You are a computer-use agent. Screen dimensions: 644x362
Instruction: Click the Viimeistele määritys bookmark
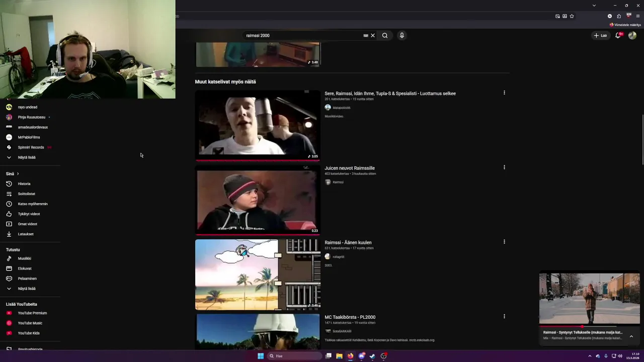(625, 25)
